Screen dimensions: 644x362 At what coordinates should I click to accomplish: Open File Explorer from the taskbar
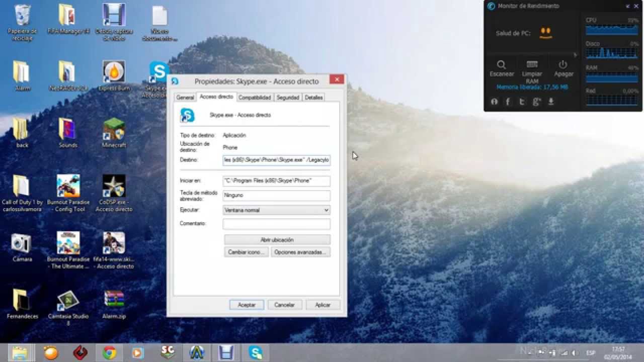[x=20, y=352]
